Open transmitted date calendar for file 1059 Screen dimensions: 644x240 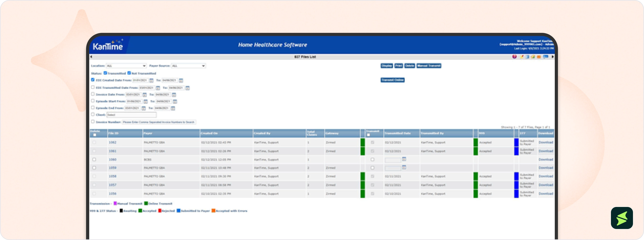click(x=404, y=167)
